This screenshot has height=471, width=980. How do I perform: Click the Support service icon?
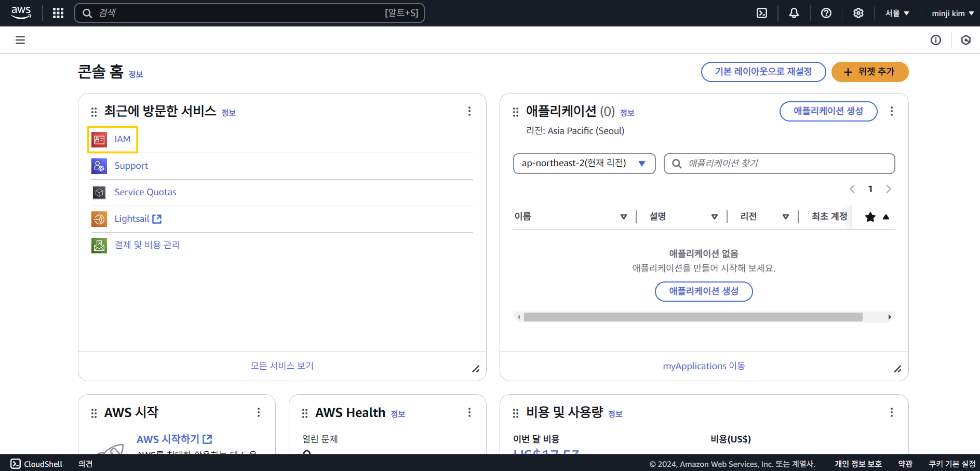coord(99,166)
